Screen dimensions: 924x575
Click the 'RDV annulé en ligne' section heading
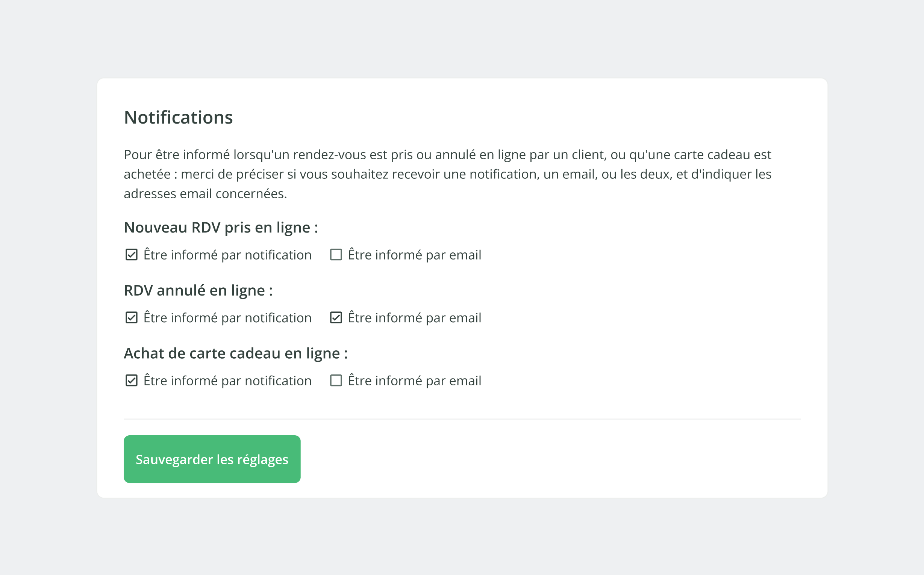(x=198, y=291)
